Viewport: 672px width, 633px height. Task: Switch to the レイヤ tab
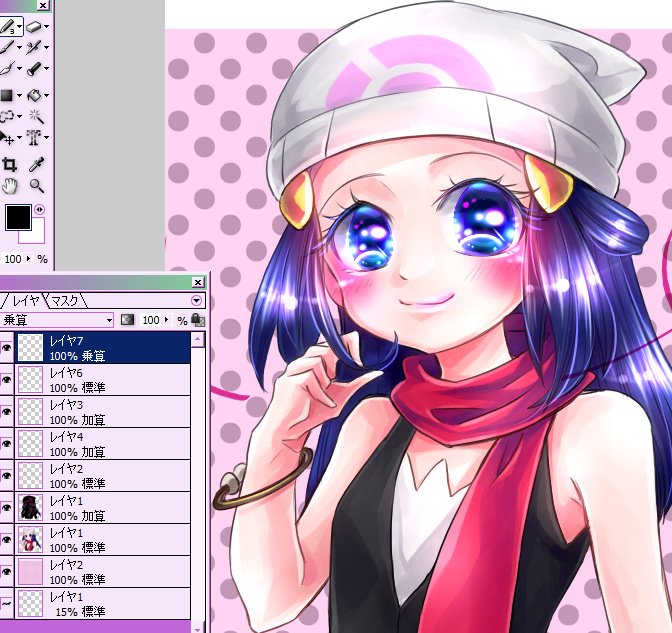pos(24,300)
